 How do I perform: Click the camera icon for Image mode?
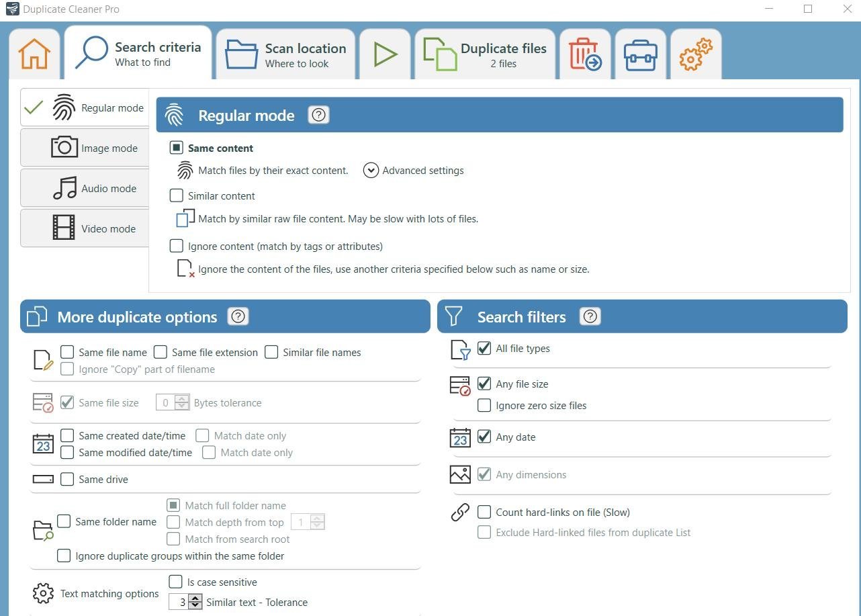pos(64,147)
